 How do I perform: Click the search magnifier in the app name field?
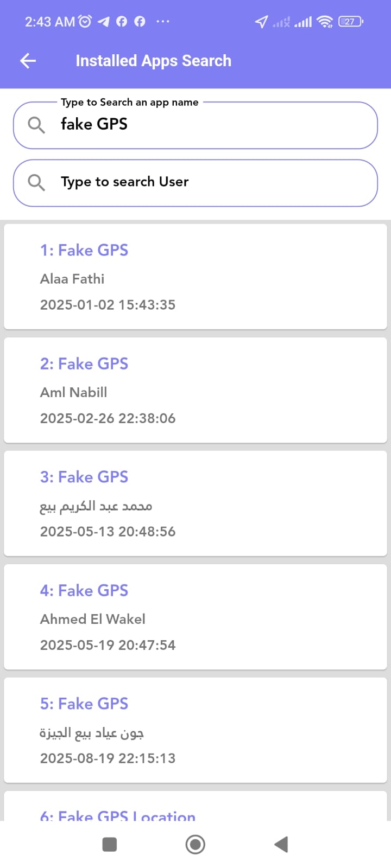36,125
